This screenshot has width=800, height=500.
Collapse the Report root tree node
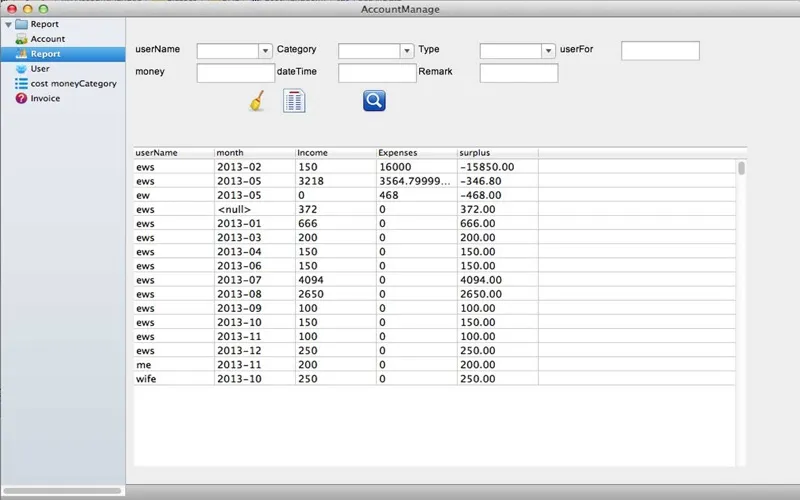point(8,24)
